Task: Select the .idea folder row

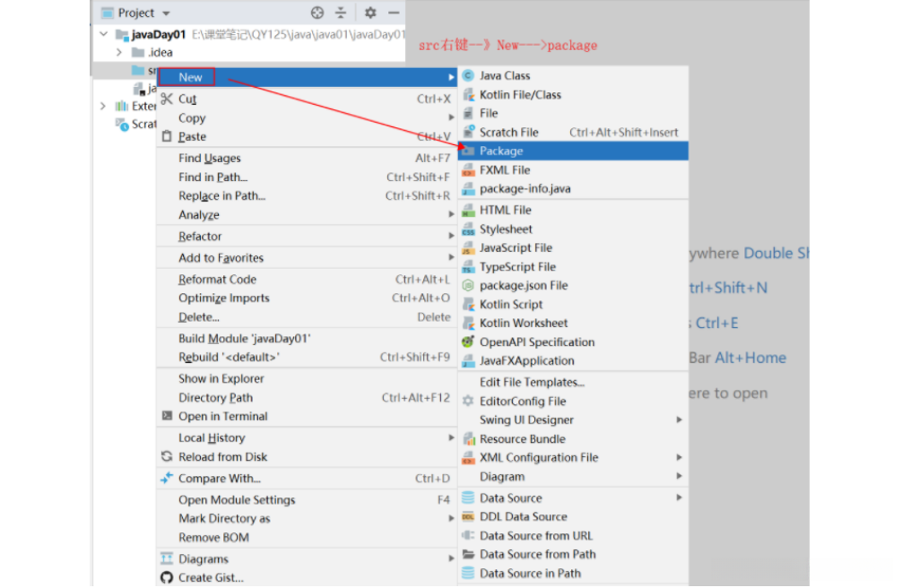Action: click(249, 52)
